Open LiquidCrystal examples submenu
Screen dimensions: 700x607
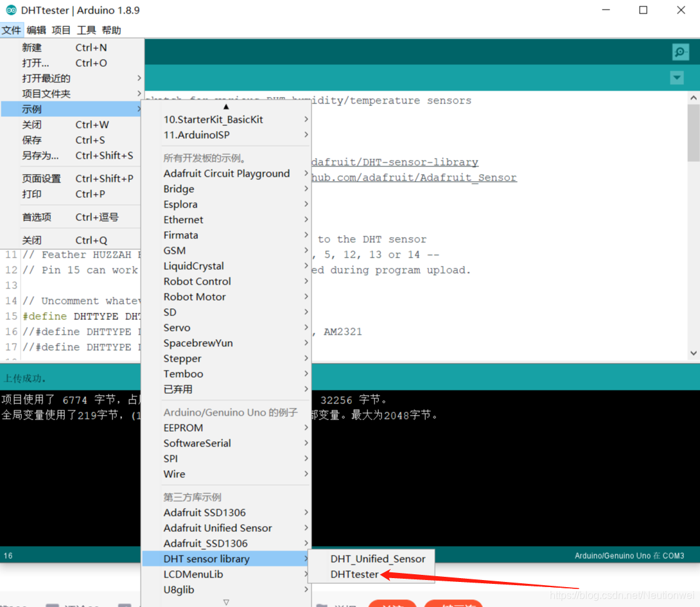226,266
